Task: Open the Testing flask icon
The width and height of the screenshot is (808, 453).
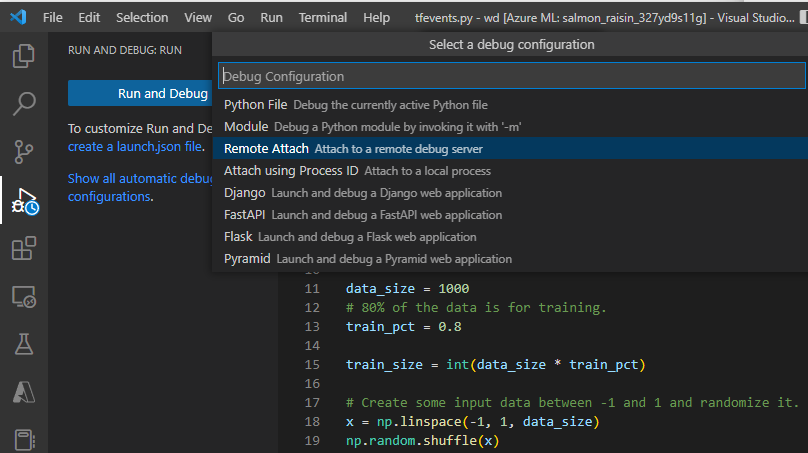Action: (24, 344)
